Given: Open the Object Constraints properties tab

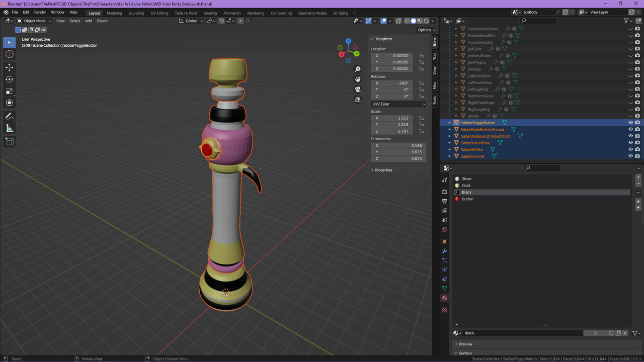Looking at the screenshot, I should [444, 279].
